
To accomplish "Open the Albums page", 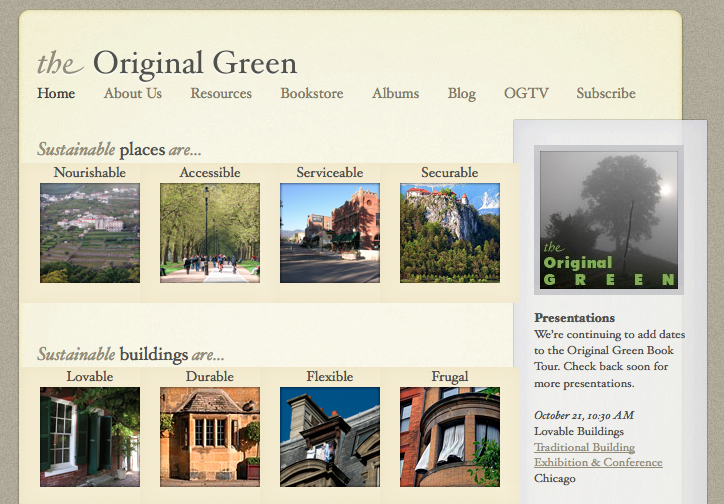I will coord(395,94).
